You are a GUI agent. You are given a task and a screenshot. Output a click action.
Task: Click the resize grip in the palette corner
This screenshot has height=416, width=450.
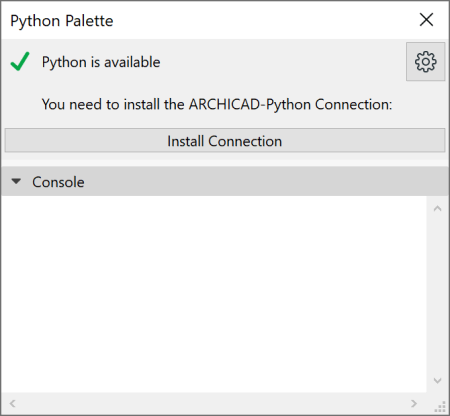point(440,407)
